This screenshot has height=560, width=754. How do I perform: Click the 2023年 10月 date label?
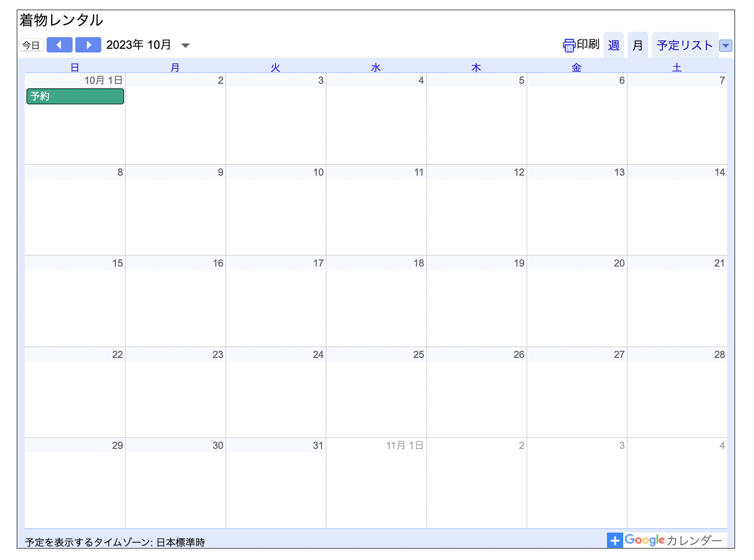[139, 45]
